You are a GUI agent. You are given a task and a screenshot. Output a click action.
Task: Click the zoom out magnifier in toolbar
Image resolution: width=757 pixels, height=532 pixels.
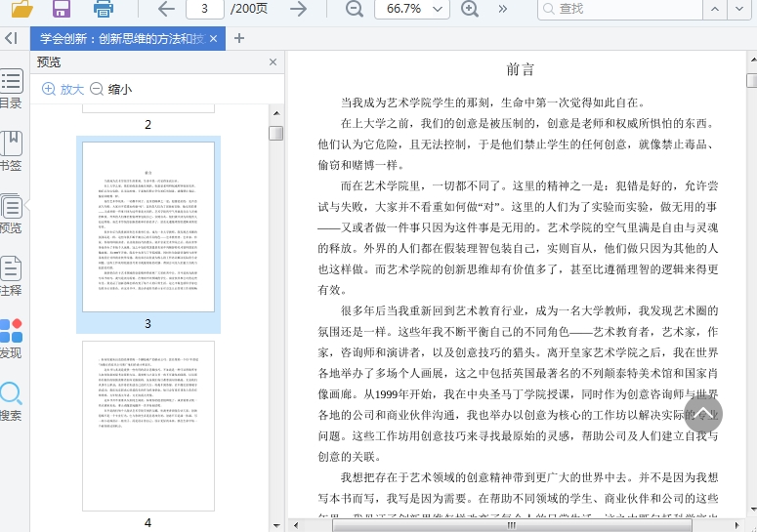pyautogui.click(x=354, y=9)
